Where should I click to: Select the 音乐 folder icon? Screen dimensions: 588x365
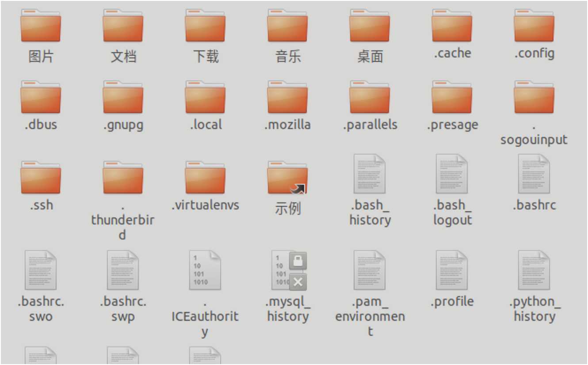(x=287, y=25)
